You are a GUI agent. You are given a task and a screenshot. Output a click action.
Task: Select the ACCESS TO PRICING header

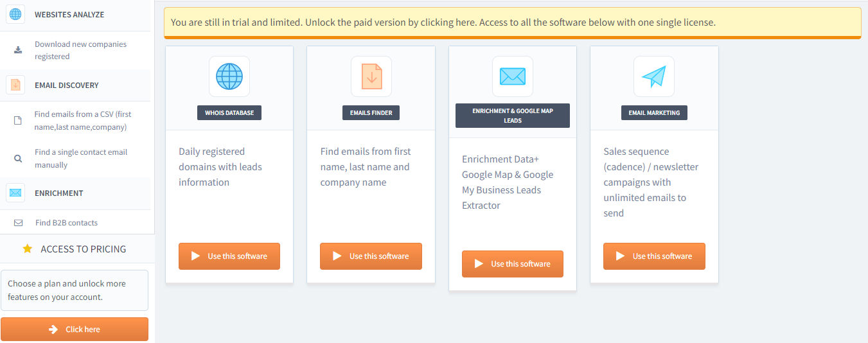(x=83, y=249)
